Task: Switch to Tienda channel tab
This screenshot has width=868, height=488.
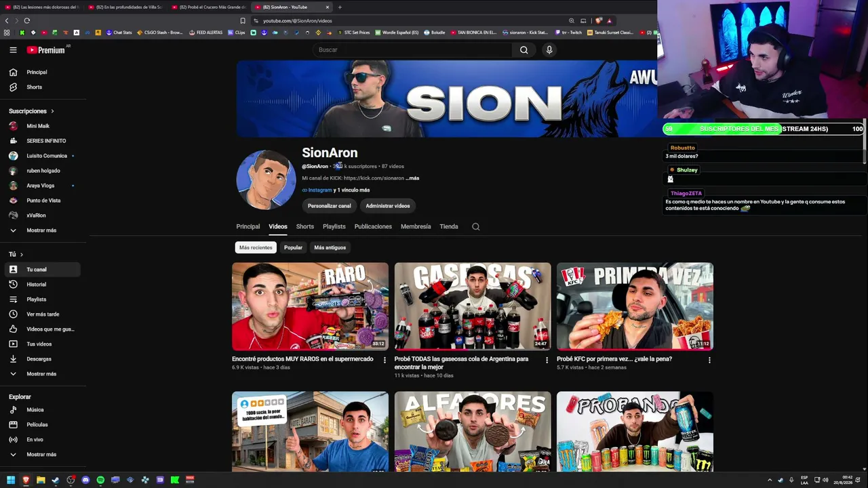Action: tap(449, 226)
